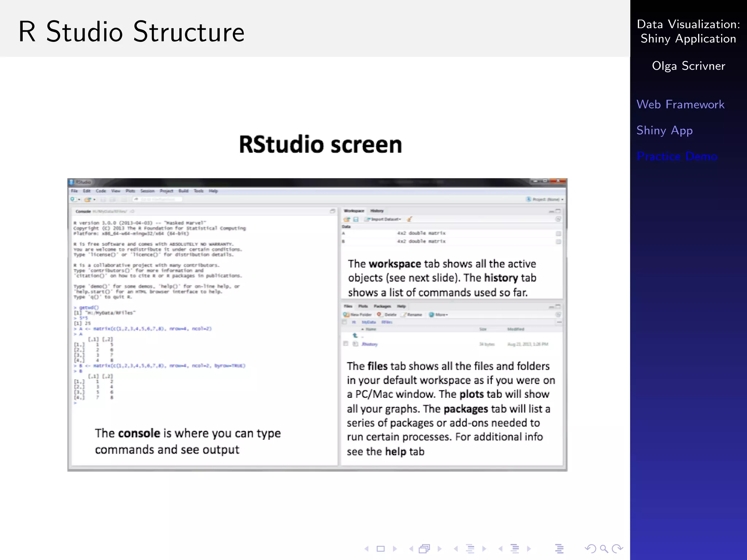Click the Beamer search magnifier icon
Screen dimensions: 747x560
coord(604,549)
